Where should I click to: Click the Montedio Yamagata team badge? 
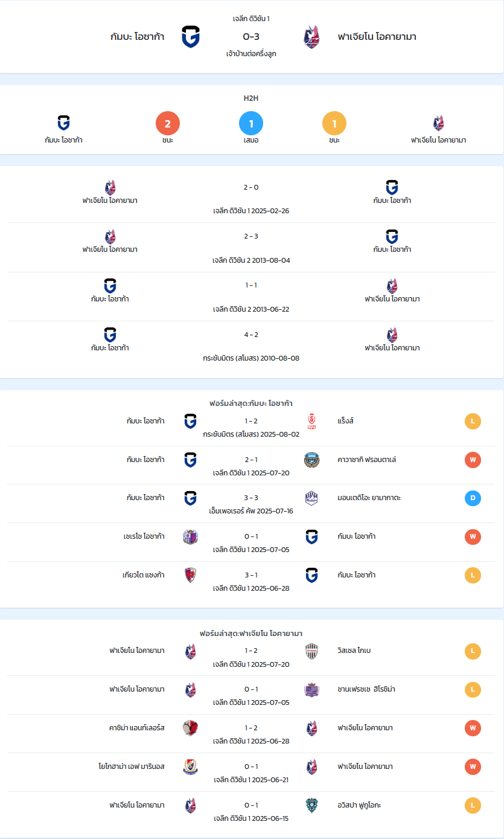tap(311, 498)
